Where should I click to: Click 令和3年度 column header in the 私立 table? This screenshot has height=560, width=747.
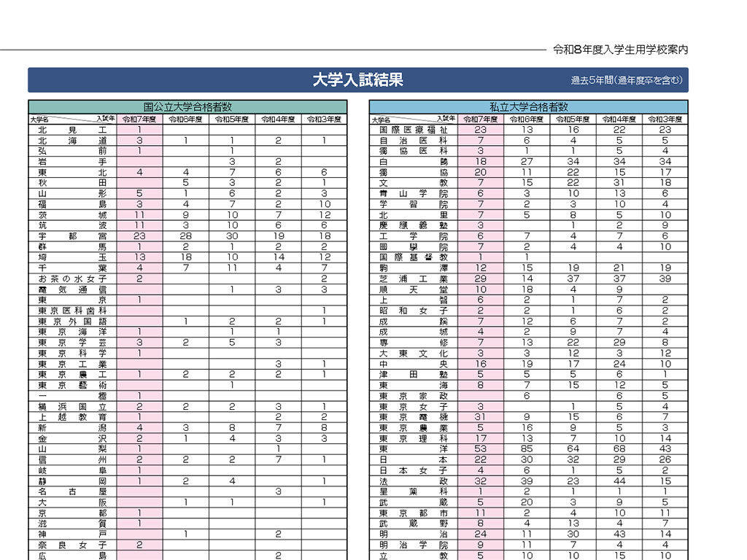point(665,119)
